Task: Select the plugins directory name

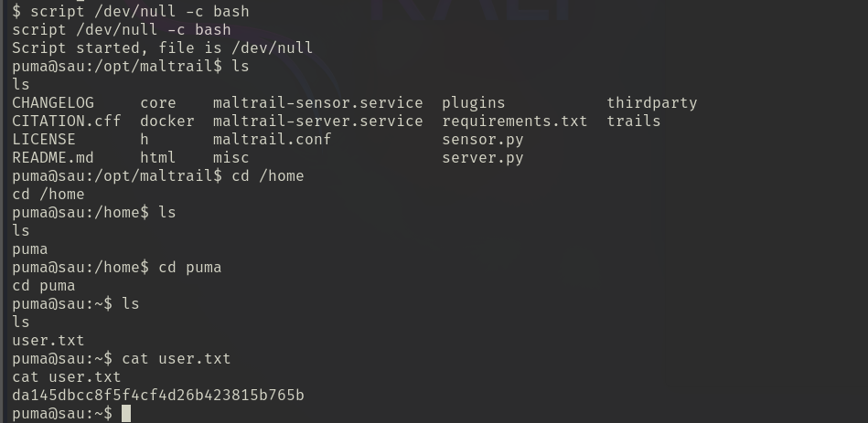Action: [474, 102]
